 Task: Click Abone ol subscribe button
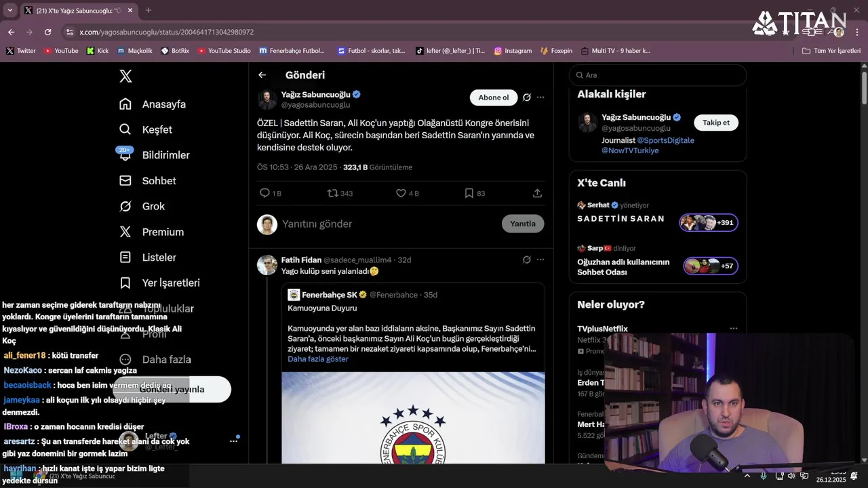494,98
